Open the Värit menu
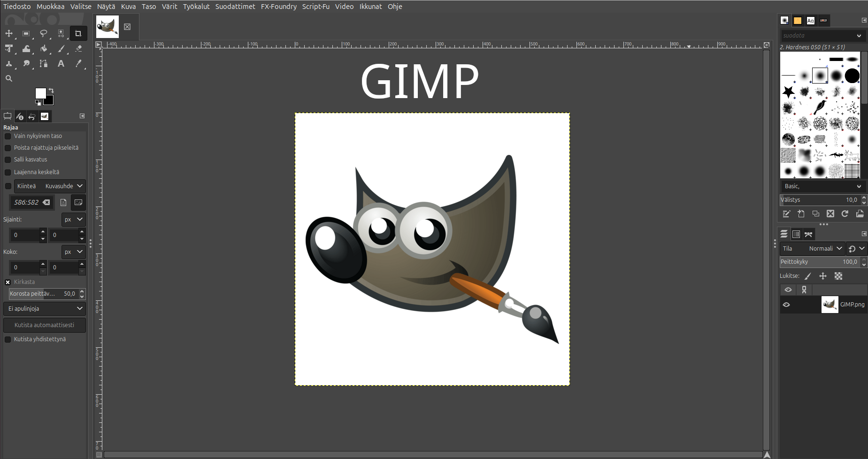This screenshot has width=868, height=459. pos(169,7)
